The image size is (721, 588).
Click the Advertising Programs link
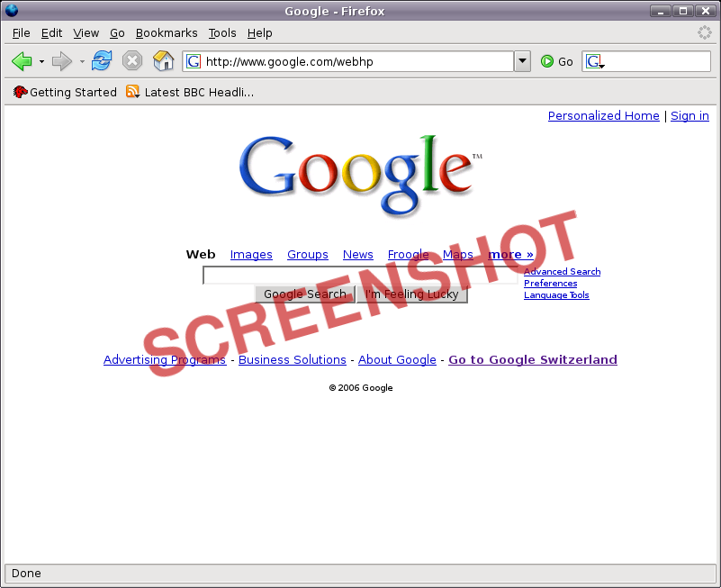tap(165, 360)
